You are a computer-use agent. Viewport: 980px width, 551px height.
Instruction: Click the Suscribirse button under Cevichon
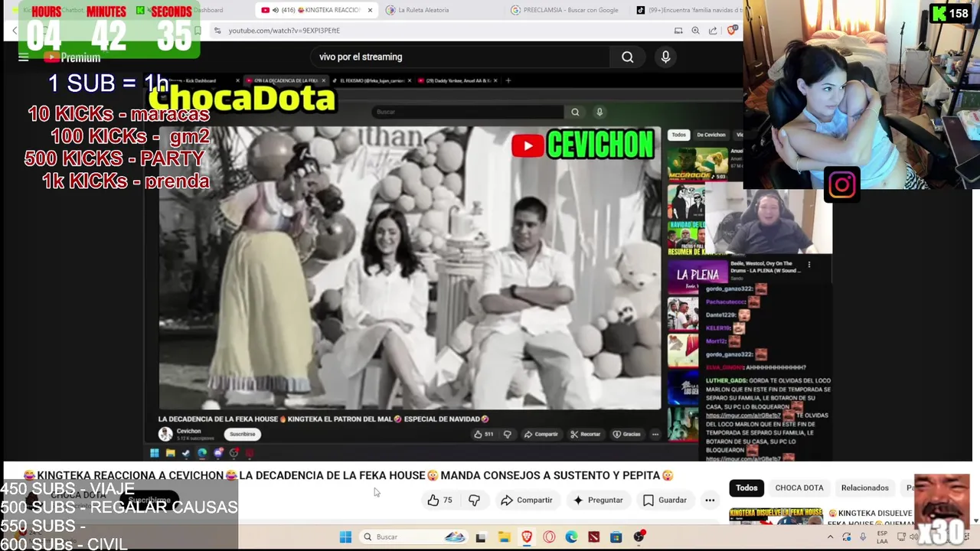tap(242, 434)
